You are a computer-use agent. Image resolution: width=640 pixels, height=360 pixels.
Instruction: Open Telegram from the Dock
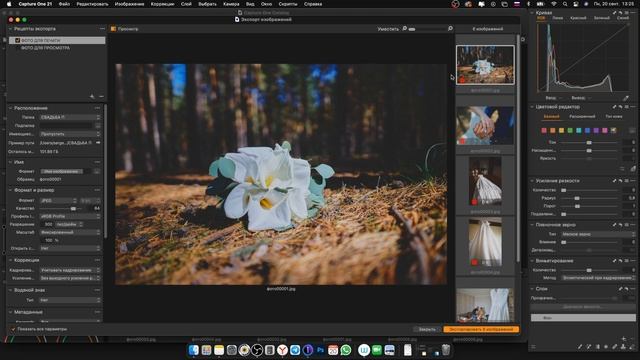click(x=295, y=350)
